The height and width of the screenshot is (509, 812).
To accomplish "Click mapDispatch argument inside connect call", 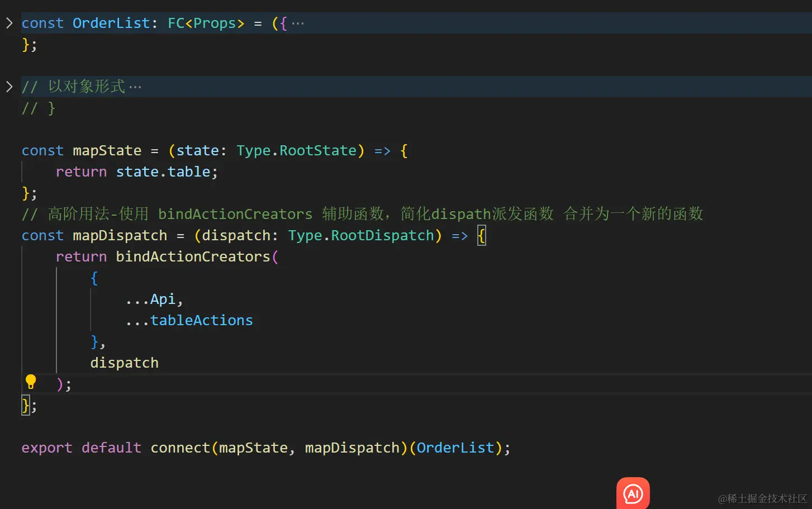I will click(x=352, y=448).
